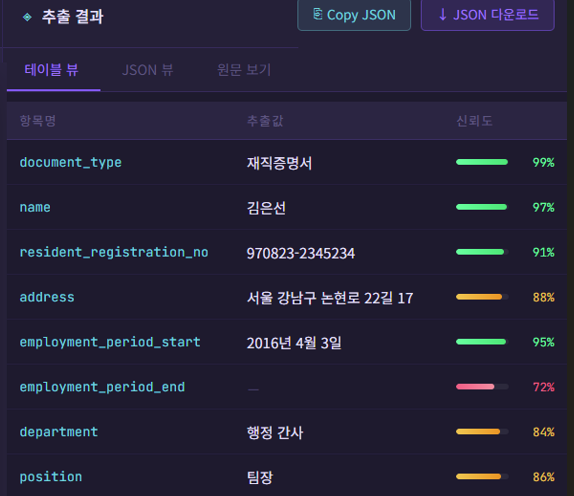The height and width of the screenshot is (496, 574).
Task: Click the 95% confidence value
Action: point(544,342)
